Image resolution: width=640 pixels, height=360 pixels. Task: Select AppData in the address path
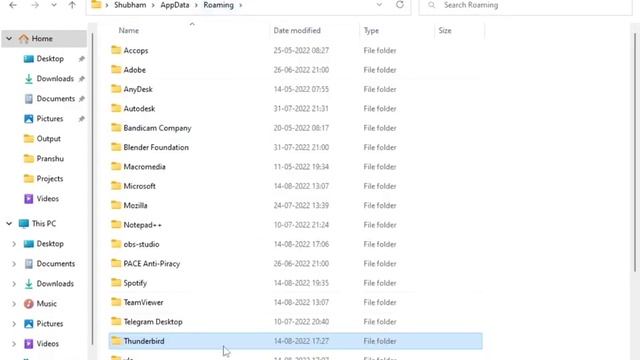(175, 5)
